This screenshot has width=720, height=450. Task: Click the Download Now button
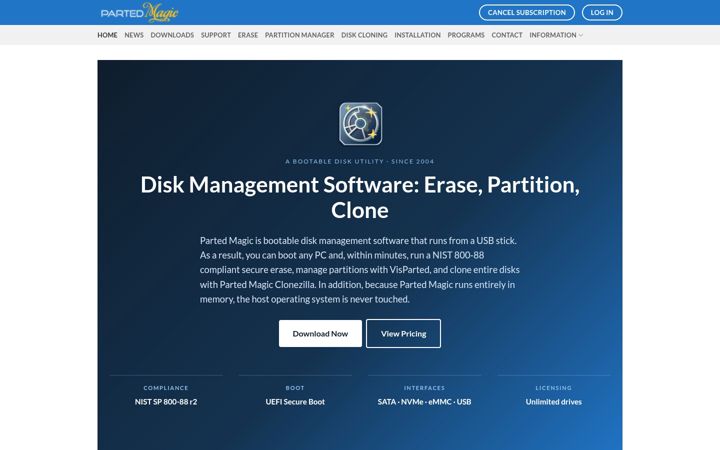coord(320,333)
